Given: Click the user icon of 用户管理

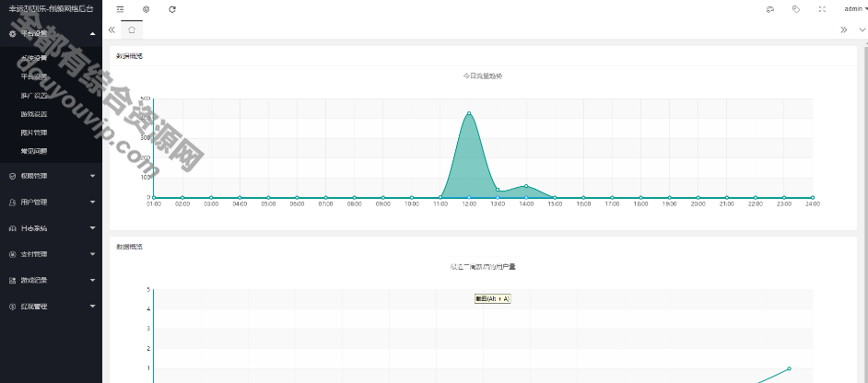Looking at the screenshot, I should (x=13, y=202).
